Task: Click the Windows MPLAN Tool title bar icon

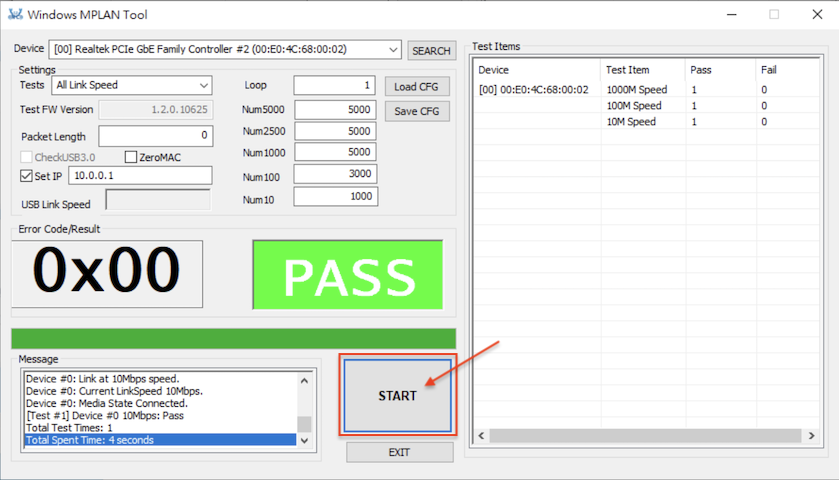Action: 15,14
